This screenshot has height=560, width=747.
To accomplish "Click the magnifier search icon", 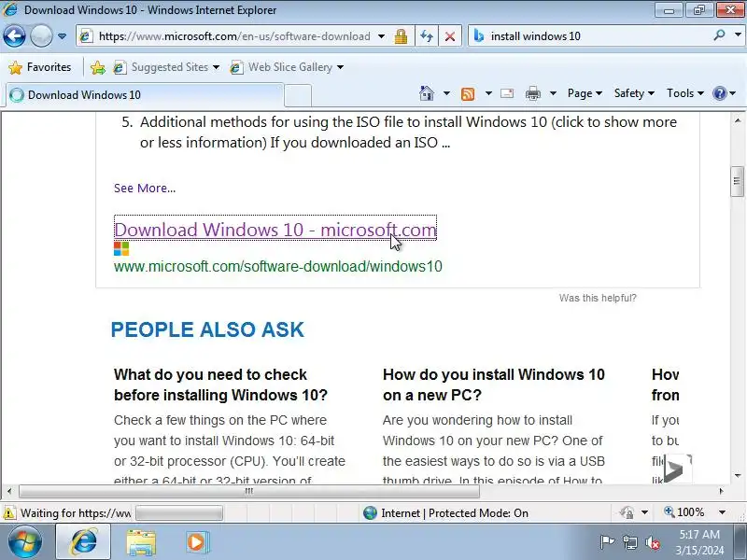I will (719, 35).
